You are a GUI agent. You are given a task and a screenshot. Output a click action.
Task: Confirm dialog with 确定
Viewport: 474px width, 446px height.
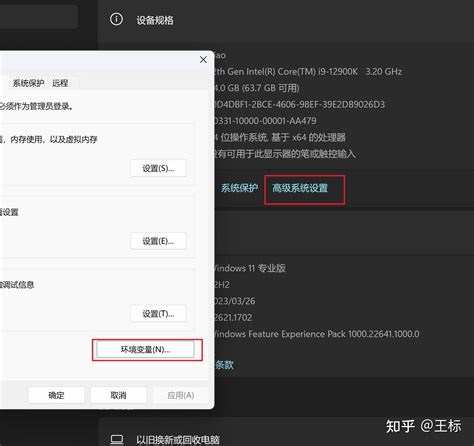pos(56,395)
